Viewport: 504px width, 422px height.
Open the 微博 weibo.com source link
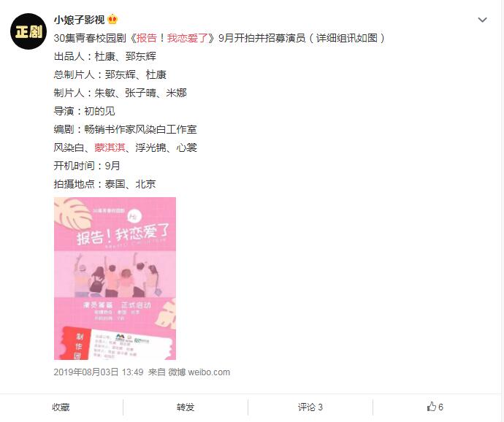(199, 372)
